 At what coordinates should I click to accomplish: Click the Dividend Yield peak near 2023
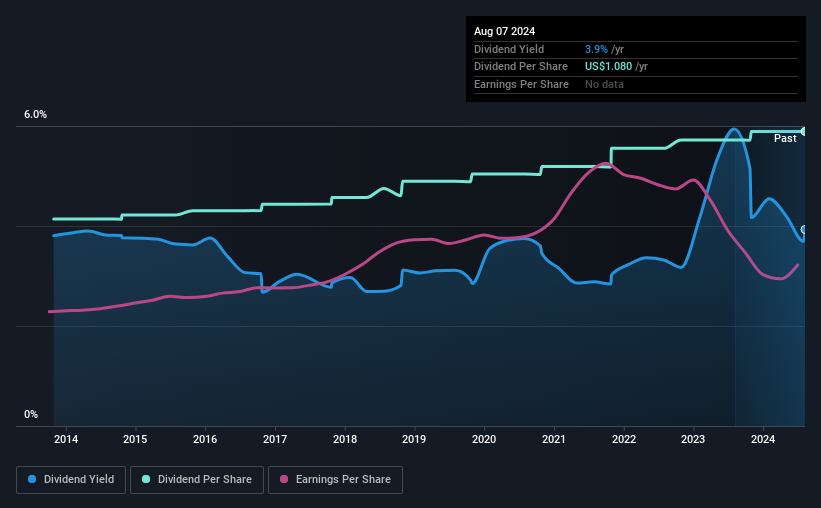[x=734, y=129]
